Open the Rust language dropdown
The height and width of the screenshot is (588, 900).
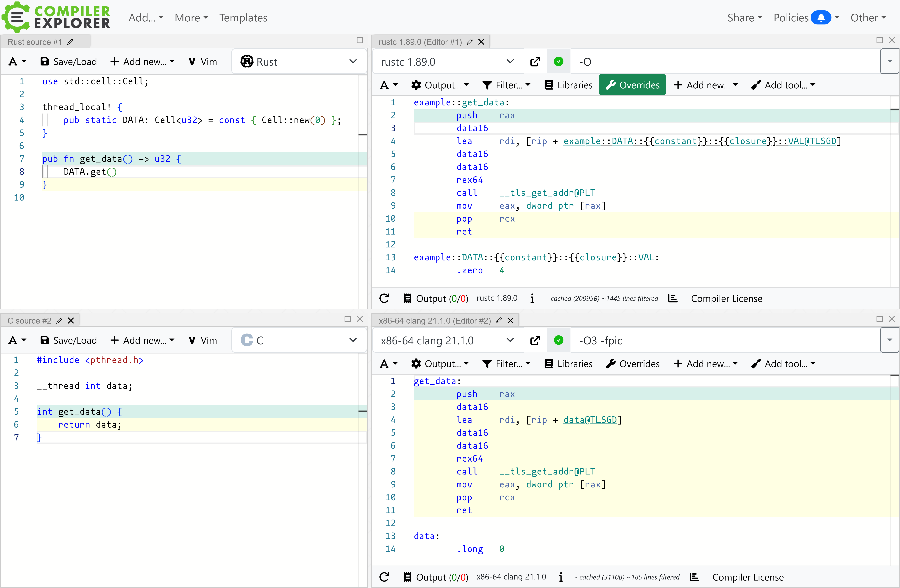(x=299, y=62)
